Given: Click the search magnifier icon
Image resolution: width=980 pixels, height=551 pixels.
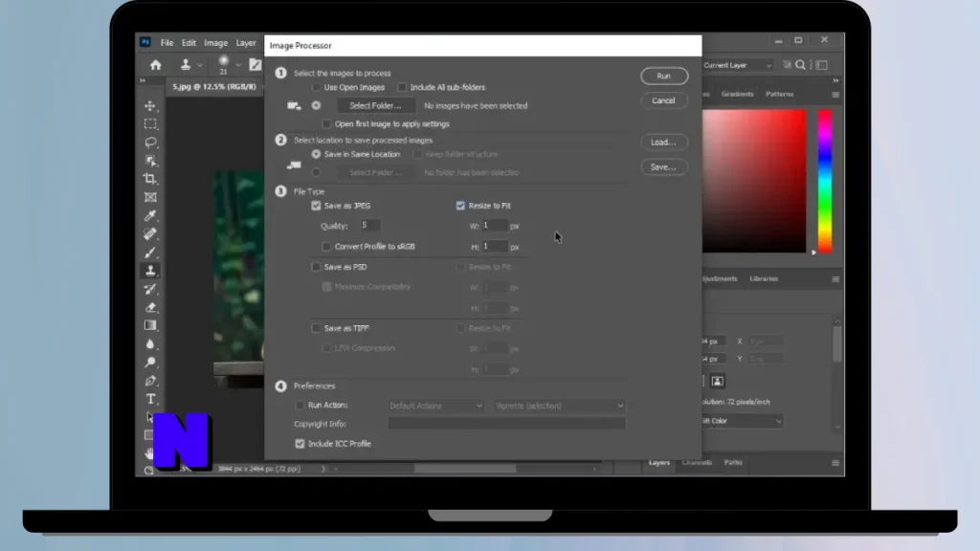Looking at the screenshot, I should [x=800, y=65].
